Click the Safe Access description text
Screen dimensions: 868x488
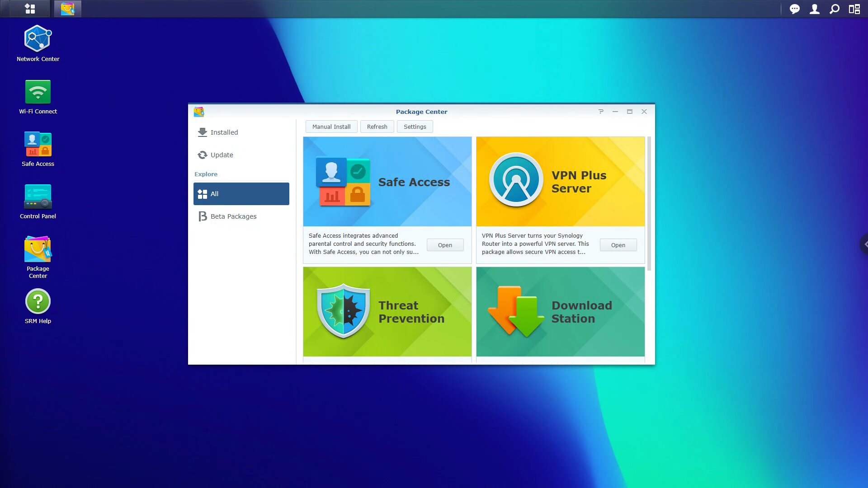pyautogui.click(x=363, y=244)
